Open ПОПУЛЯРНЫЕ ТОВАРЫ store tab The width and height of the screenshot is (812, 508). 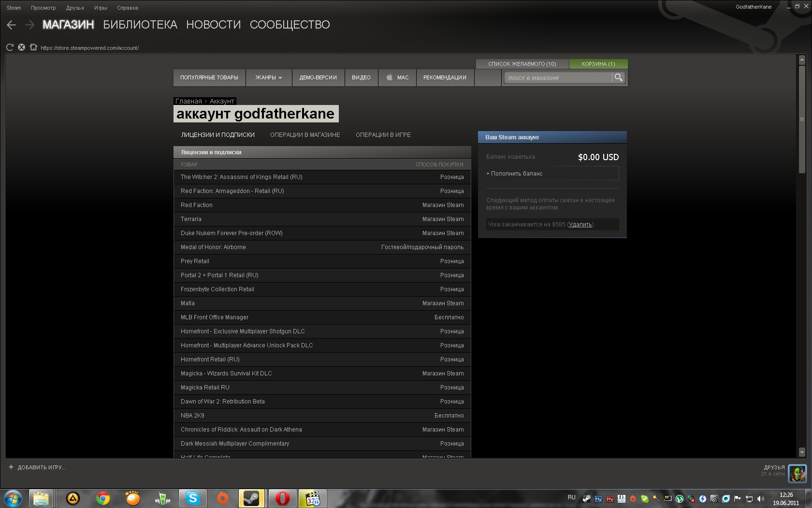pos(209,77)
